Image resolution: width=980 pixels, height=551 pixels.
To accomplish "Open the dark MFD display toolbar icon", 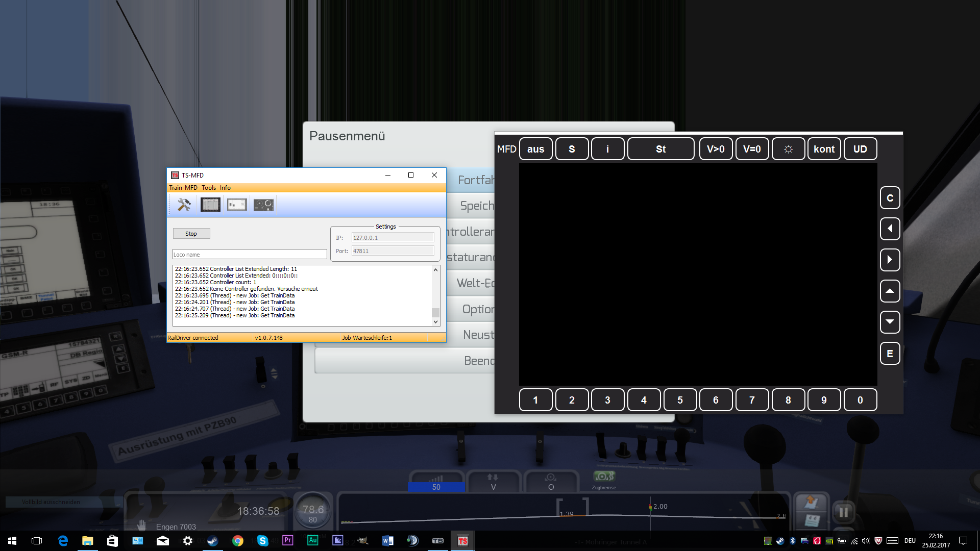I will (x=210, y=205).
